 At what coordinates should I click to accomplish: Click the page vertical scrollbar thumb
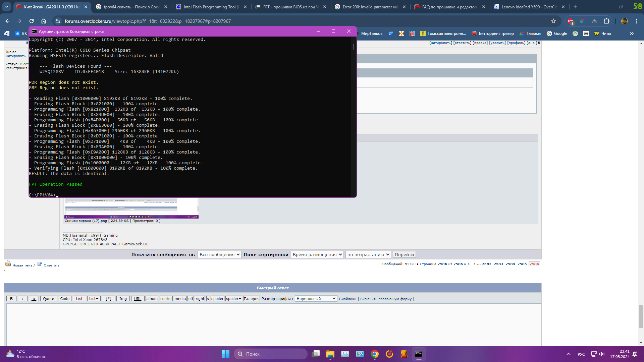tap(641, 316)
